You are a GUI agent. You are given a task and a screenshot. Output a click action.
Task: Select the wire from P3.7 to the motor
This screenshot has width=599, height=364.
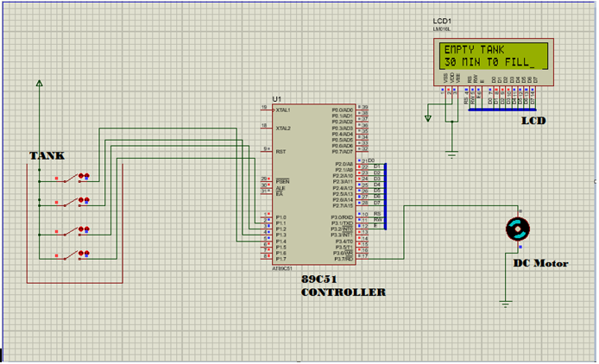point(404,232)
